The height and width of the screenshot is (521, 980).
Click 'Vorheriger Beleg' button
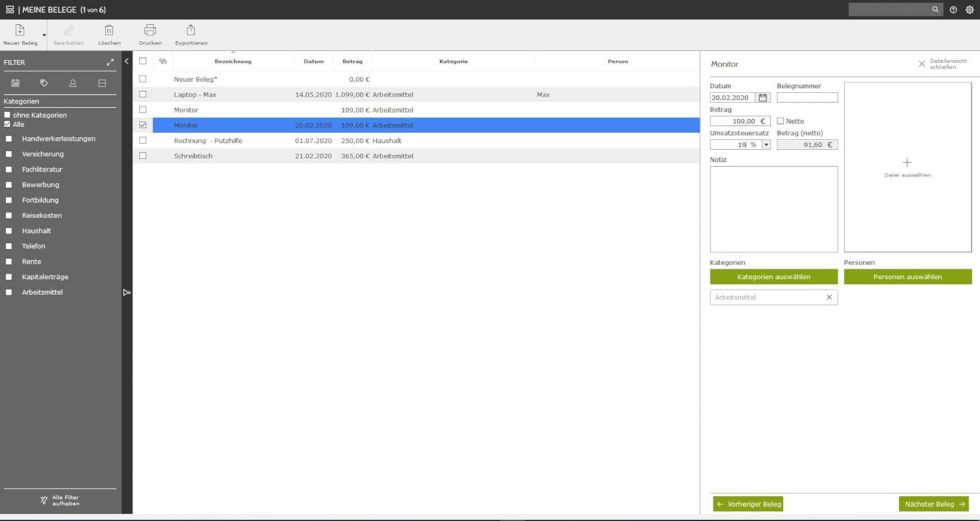coord(748,504)
